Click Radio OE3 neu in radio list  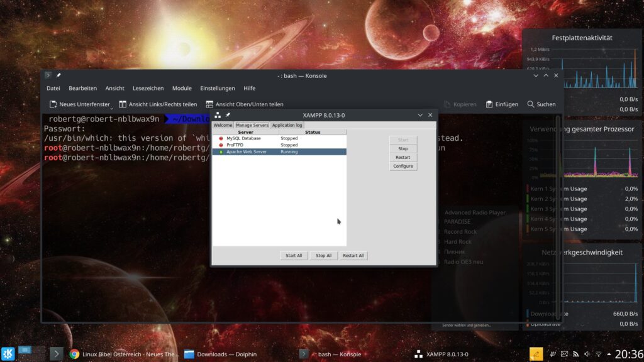pos(464,262)
